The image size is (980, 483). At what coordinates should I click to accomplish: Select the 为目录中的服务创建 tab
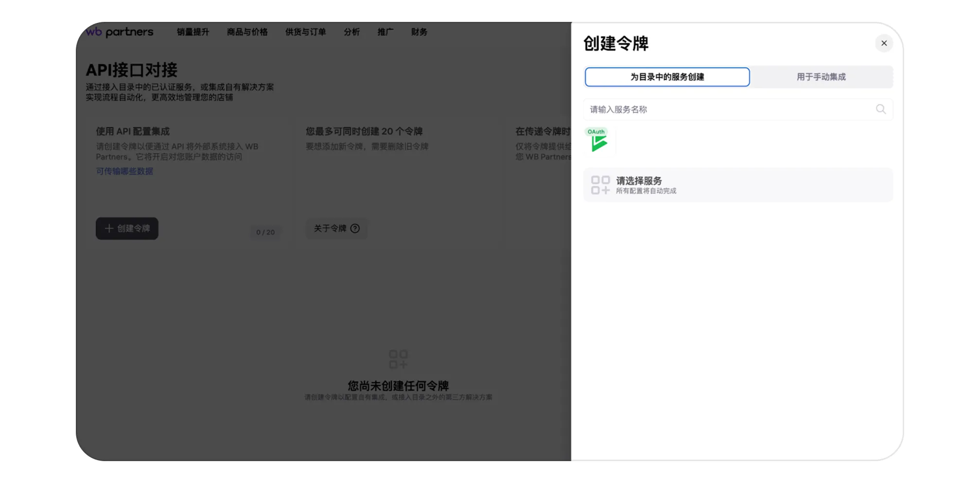[667, 77]
